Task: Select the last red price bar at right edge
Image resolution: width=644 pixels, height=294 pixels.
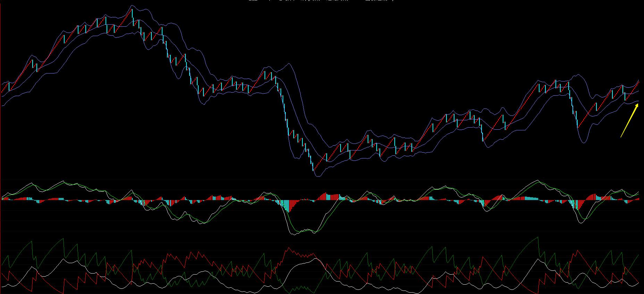Action: tap(638, 82)
